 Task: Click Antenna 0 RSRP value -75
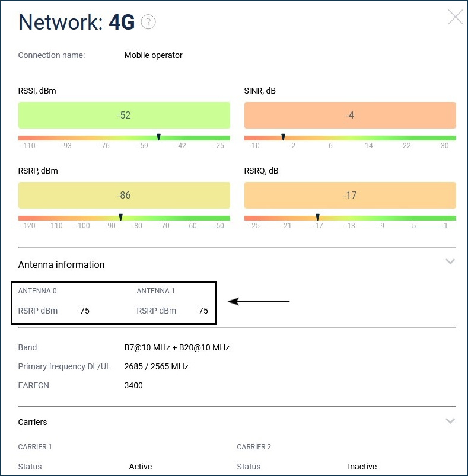tap(84, 311)
